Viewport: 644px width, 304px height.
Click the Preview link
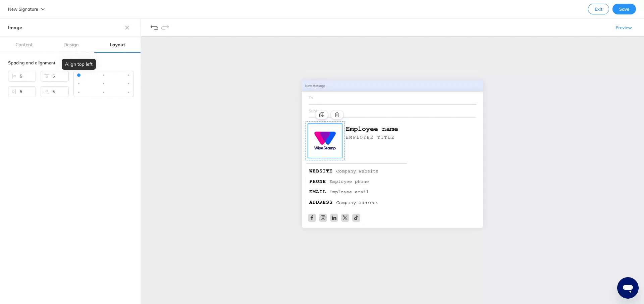tap(624, 28)
